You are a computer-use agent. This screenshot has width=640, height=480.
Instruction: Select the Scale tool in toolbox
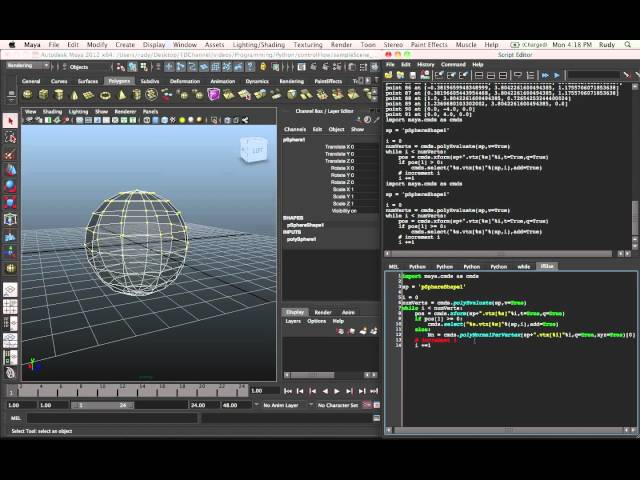10,202
